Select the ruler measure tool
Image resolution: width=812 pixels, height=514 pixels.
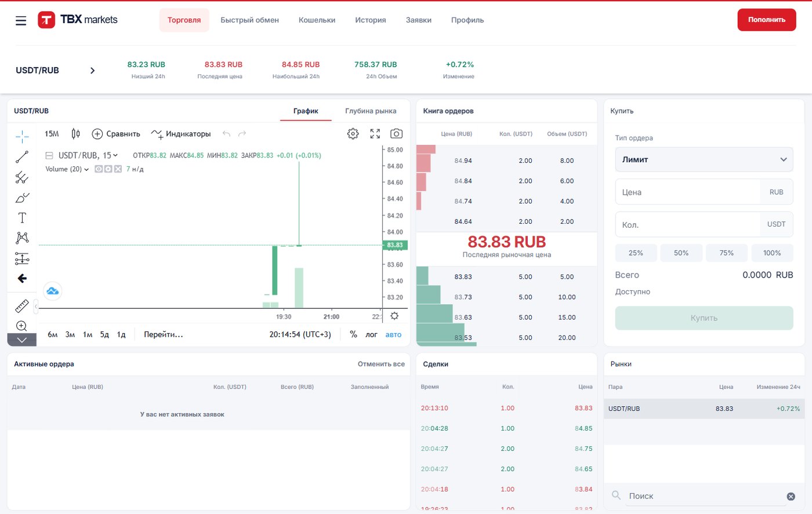point(22,306)
